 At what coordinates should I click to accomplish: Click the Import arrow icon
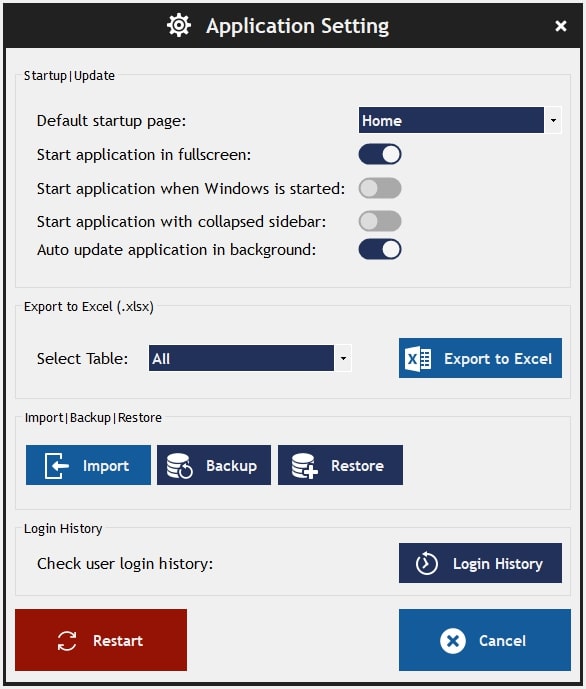[x=57, y=465]
